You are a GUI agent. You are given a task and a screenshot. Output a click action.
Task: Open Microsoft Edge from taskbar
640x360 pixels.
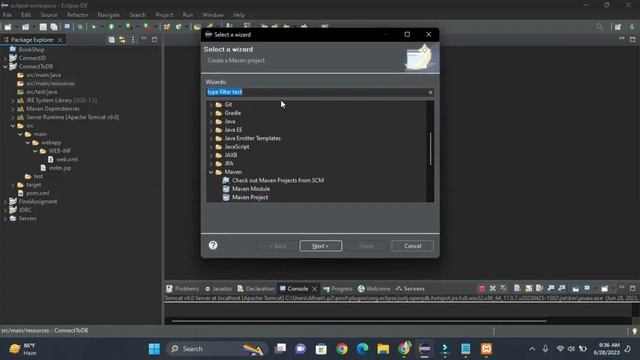pyautogui.click(x=362, y=349)
